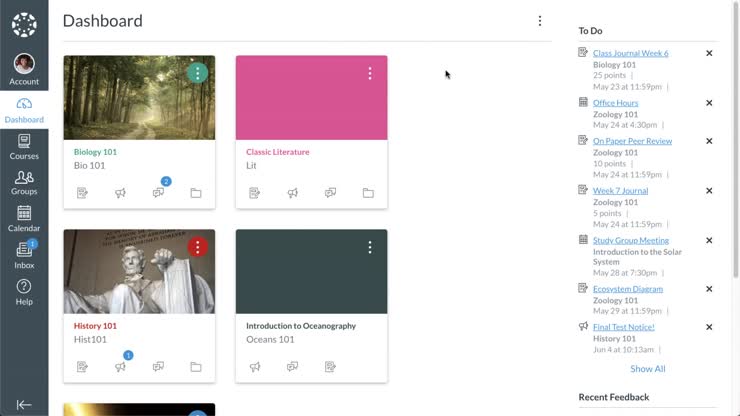This screenshot has height=416, width=740.
Task: Click Show All under To Do list
Action: point(648,369)
